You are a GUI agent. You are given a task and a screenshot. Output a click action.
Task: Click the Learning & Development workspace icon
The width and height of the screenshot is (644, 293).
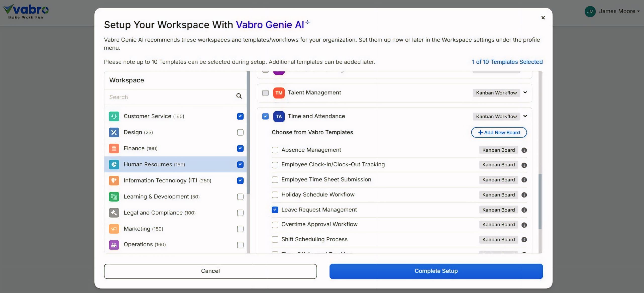click(x=114, y=197)
